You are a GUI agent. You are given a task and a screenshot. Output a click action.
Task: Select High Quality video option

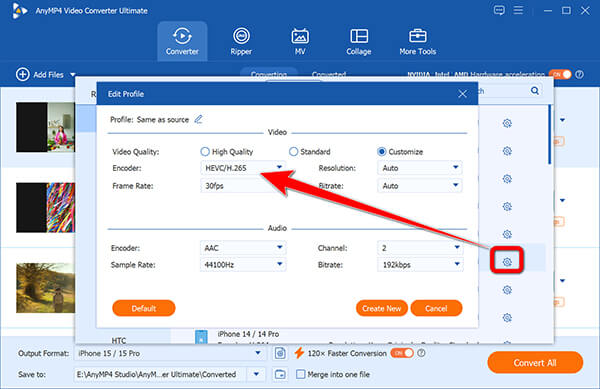[x=205, y=152]
